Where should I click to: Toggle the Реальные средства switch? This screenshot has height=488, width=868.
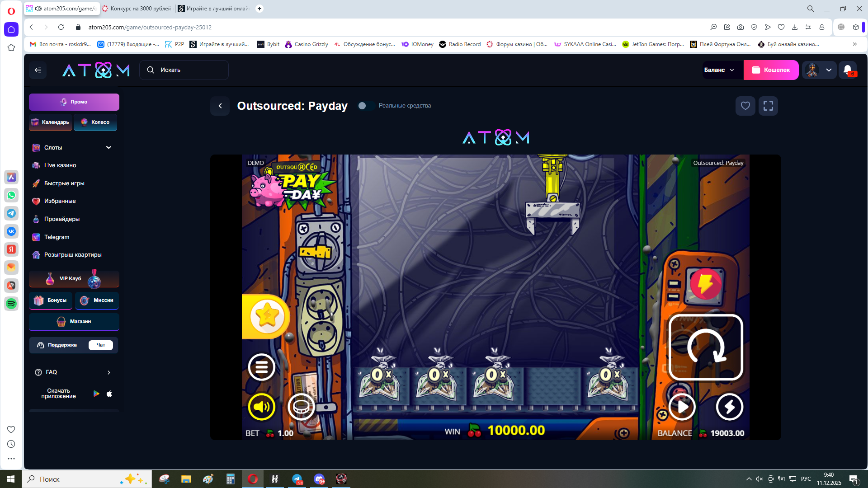coord(365,106)
